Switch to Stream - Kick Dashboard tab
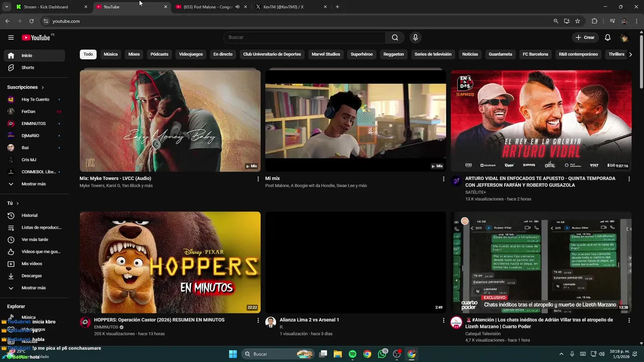 pyautogui.click(x=52, y=7)
